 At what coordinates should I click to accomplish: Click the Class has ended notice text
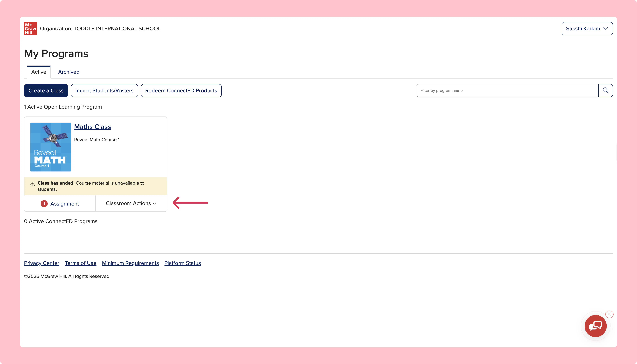pos(91,186)
